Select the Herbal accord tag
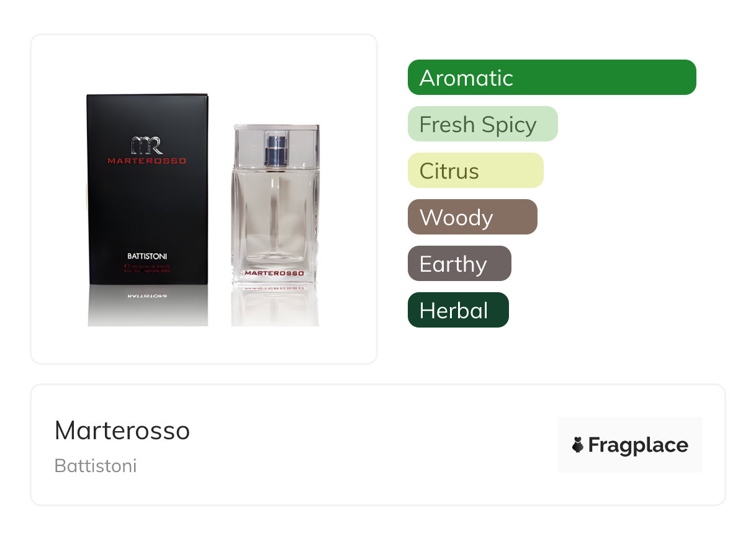The width and height of the screenshot is (756, 536). pos(458,310)
